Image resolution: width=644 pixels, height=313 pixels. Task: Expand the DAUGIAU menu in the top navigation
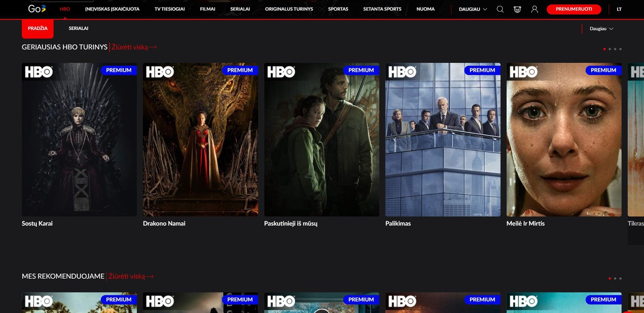[473, 9]
